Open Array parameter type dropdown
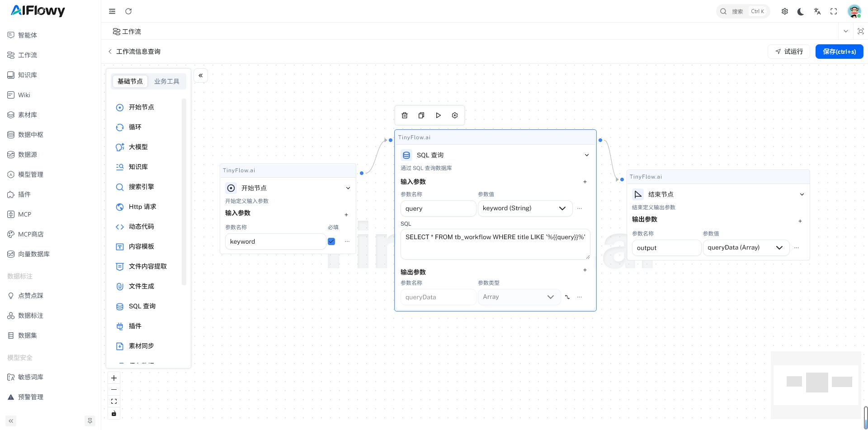Screen dimensions: 868x430 [x=519, y=297]
